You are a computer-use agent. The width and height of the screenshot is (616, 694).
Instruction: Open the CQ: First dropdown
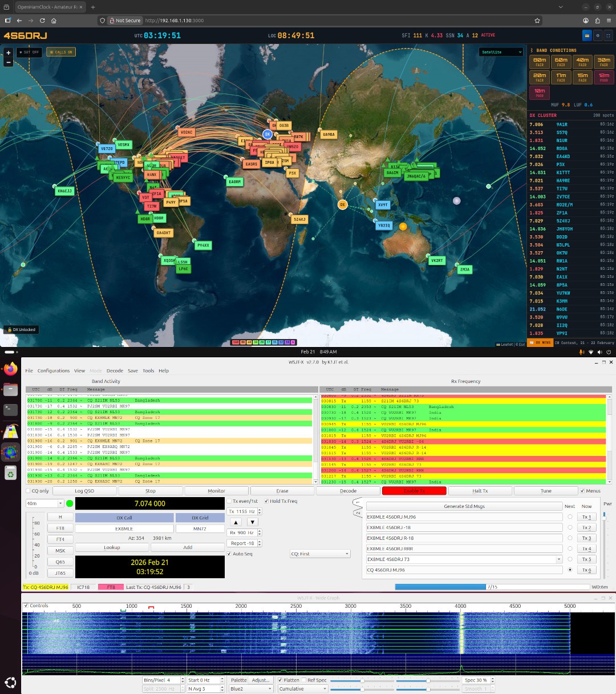point(319,554)
